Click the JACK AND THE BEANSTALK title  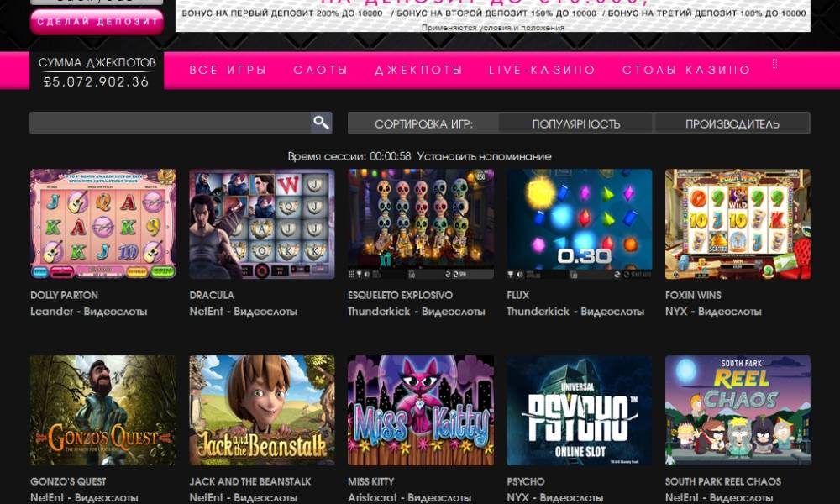pyautogui.click(x=250, y=481)
